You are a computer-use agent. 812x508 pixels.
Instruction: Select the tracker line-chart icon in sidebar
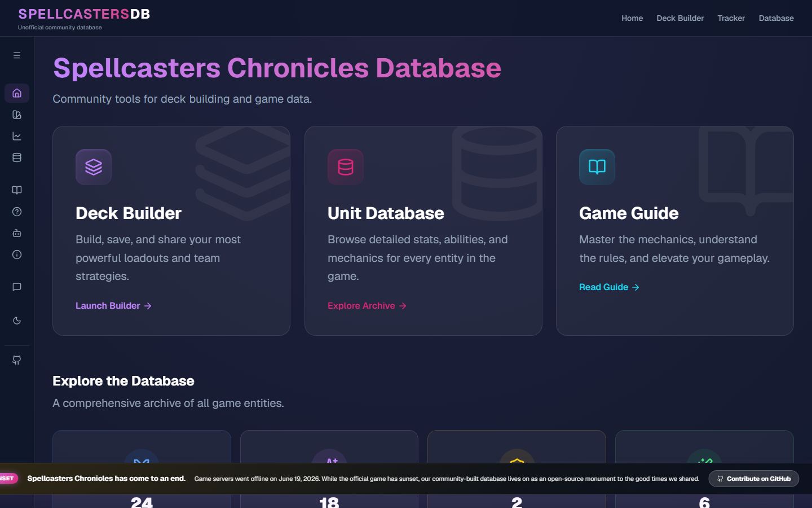[x=17, y=136]
